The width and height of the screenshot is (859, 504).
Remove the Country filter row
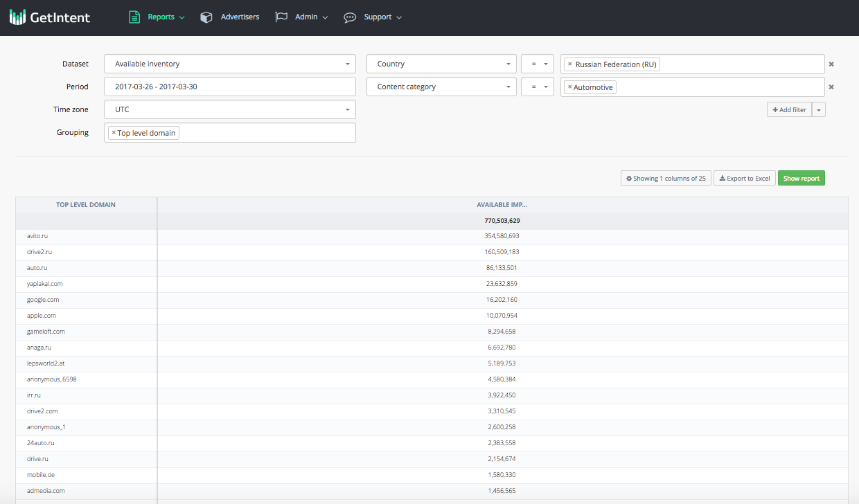pyautogui.click(x=831, y=64)
